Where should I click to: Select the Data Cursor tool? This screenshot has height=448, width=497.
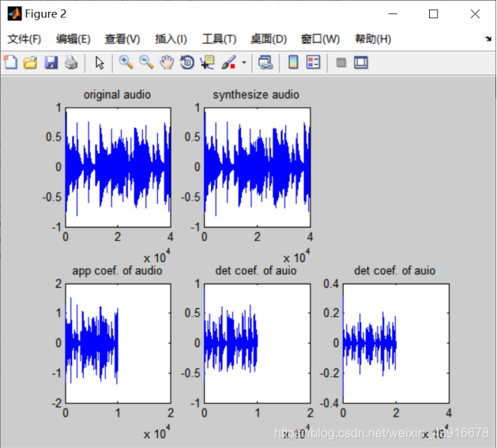(208, 62)
